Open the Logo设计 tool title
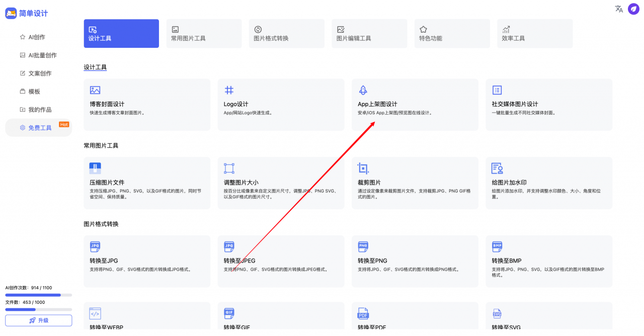Screen dimensions: 644x336 (236, 104)
